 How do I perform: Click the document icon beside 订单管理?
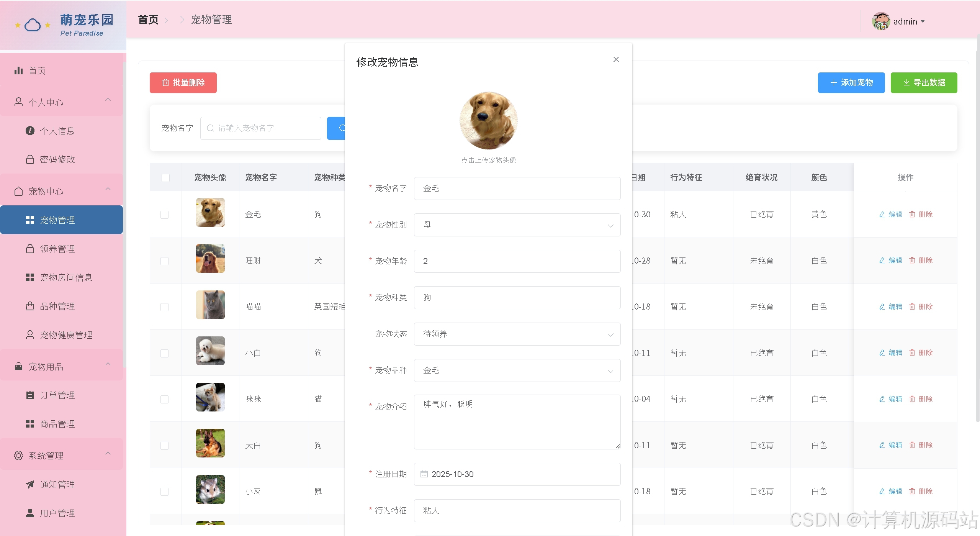tap(30, 395)
